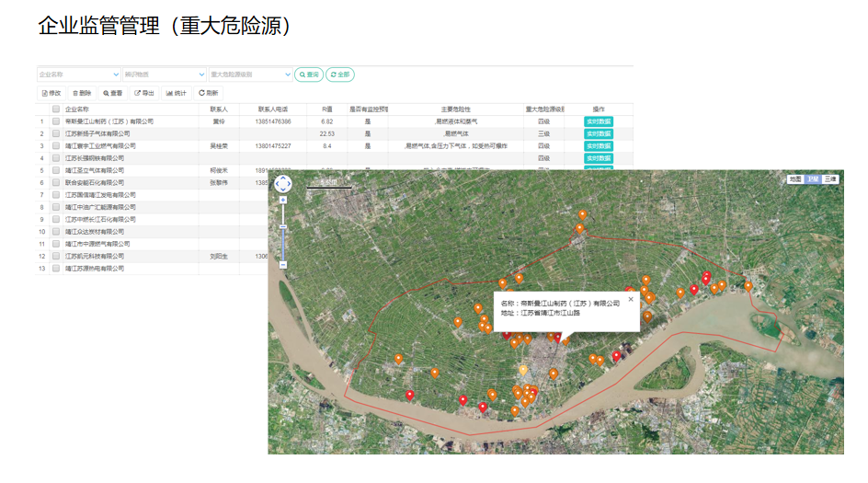Click the 修改 edit toolbar button

click(x=51, y=93)
